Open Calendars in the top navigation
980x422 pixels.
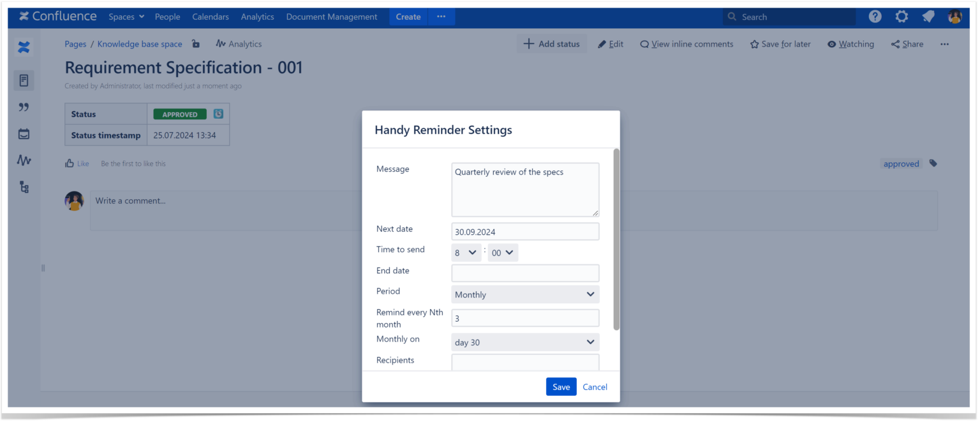[211, 17]
